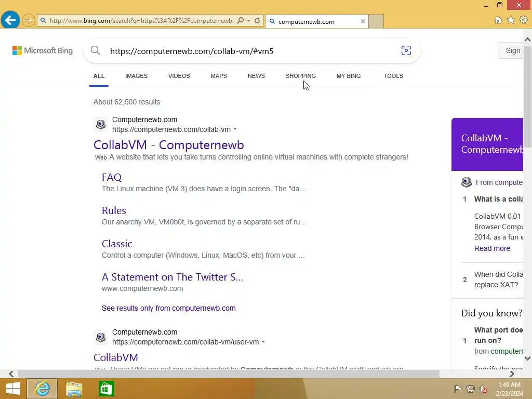Click the www.computernewb.com text under Statement
532x399 pixels.
[142, 288]
